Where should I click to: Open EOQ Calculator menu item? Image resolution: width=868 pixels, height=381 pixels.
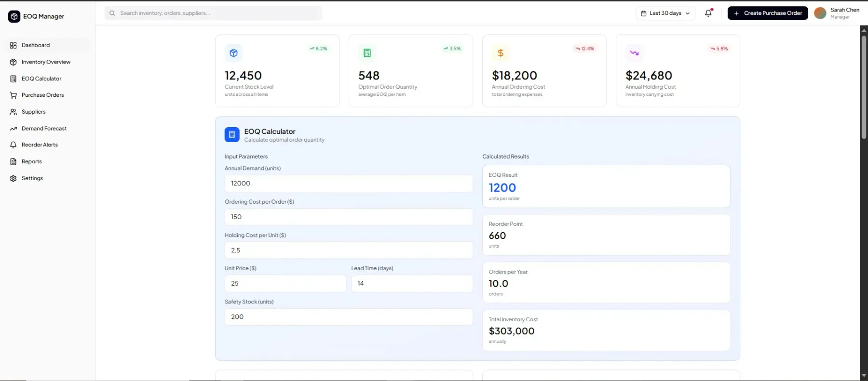click(x=48, y=79)
